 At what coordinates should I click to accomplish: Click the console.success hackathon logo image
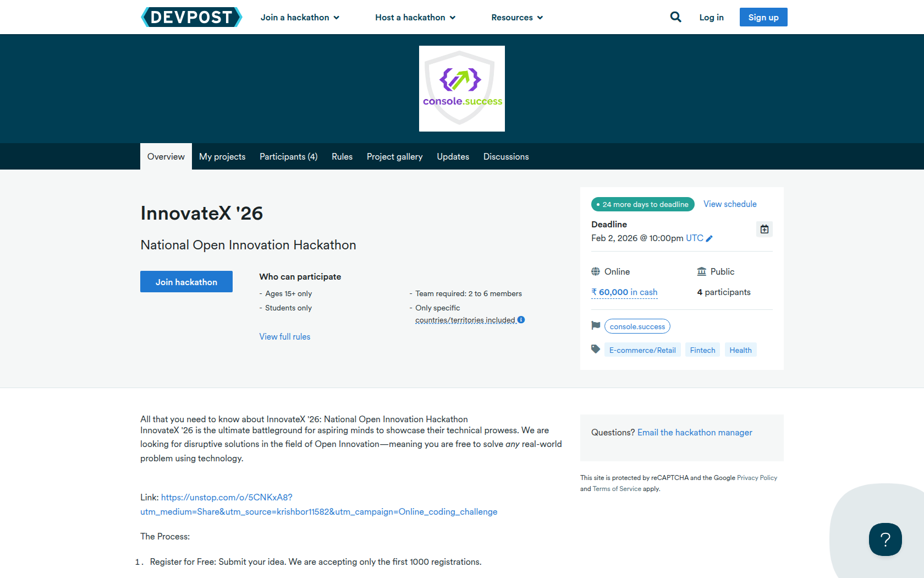(x=462, y=89)
